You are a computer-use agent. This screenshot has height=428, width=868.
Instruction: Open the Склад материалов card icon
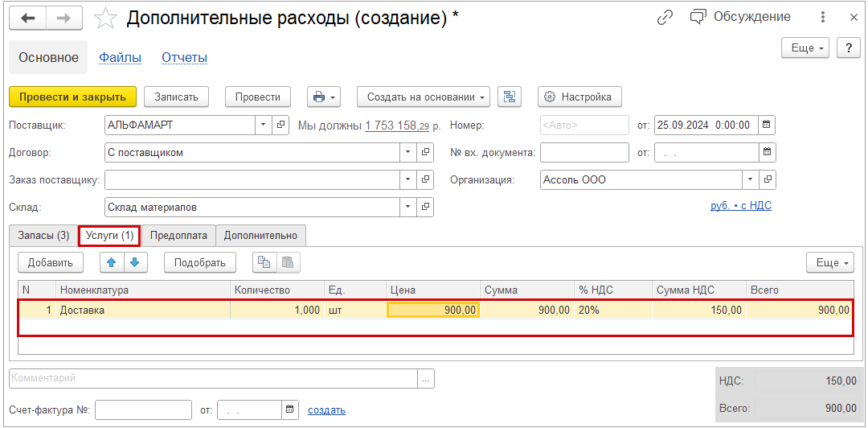pyautogui.click(x=425, y=208)
